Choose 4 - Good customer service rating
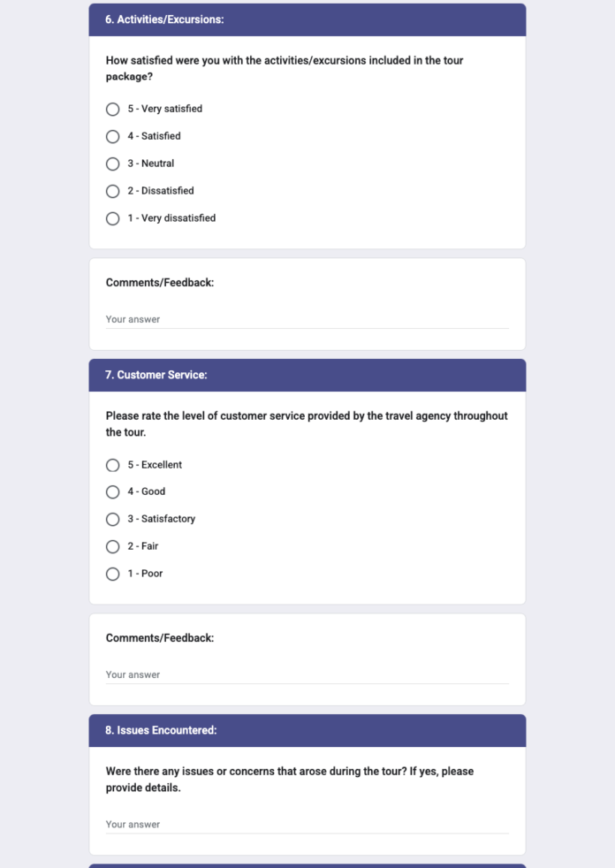Viewport: 615px width, 868px height. [112, 492]
